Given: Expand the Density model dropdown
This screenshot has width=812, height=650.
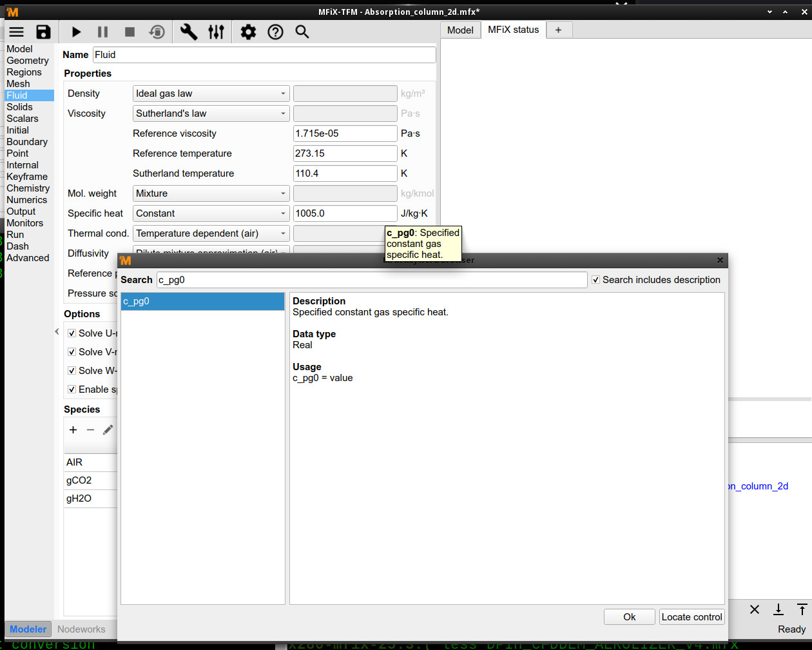Looking at the screenshot, I should 211,94.
